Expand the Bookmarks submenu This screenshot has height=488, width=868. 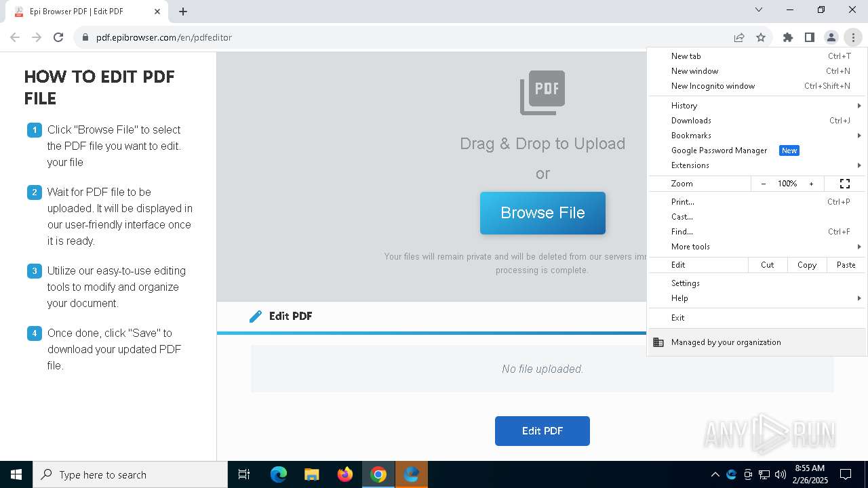tap(757, 136)
